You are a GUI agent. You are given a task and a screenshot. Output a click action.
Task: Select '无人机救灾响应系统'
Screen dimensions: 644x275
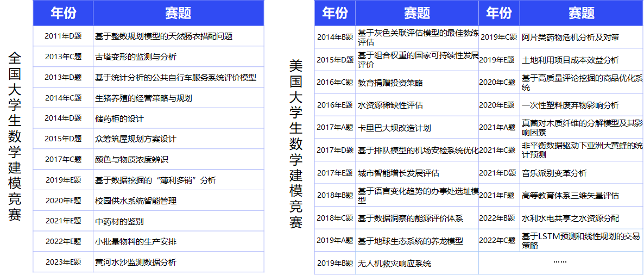pyautogui.click(x=394, y=264)
